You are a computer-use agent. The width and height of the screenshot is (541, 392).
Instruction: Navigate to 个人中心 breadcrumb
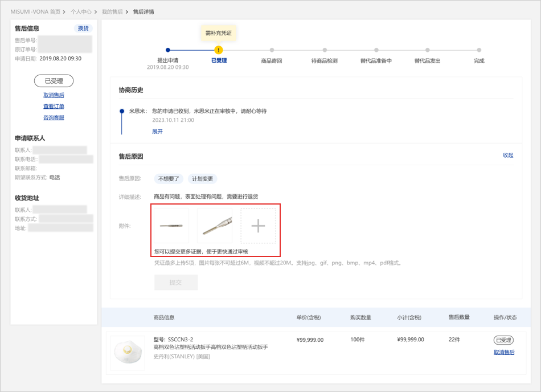coord(80,11)
